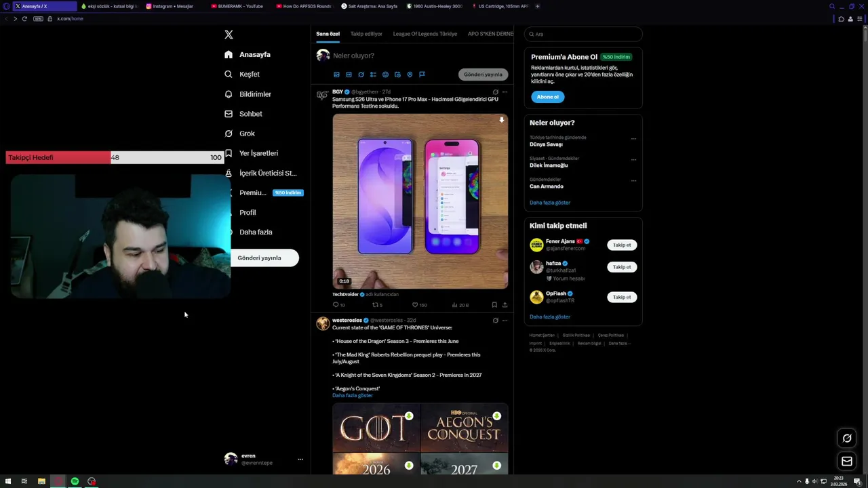Image resolution: width=868 pixels, height=488 pixels.
Task: Open Bildirimler notifications
Action: pos(248,94)
